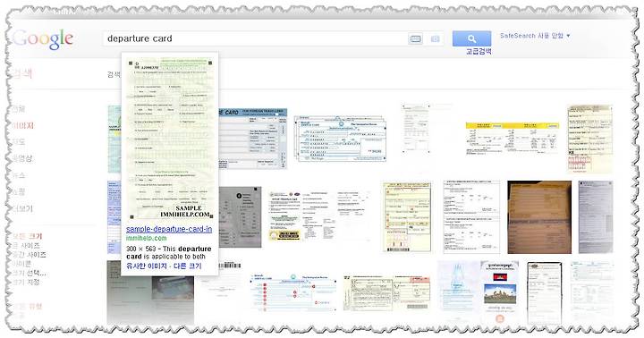Click the camera search-by-image icon
This screenshot has height=338, width=644.
[435, 39]
